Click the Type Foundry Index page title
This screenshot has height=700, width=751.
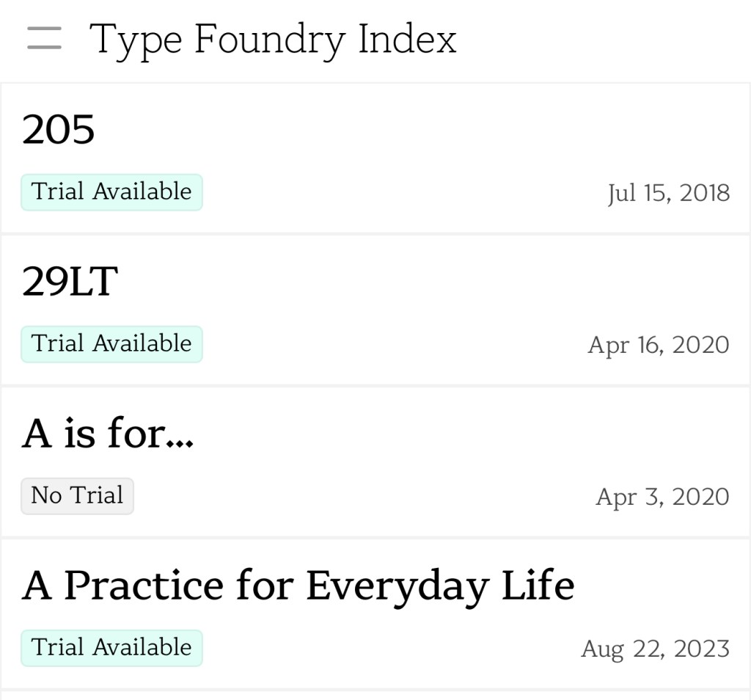273,39
